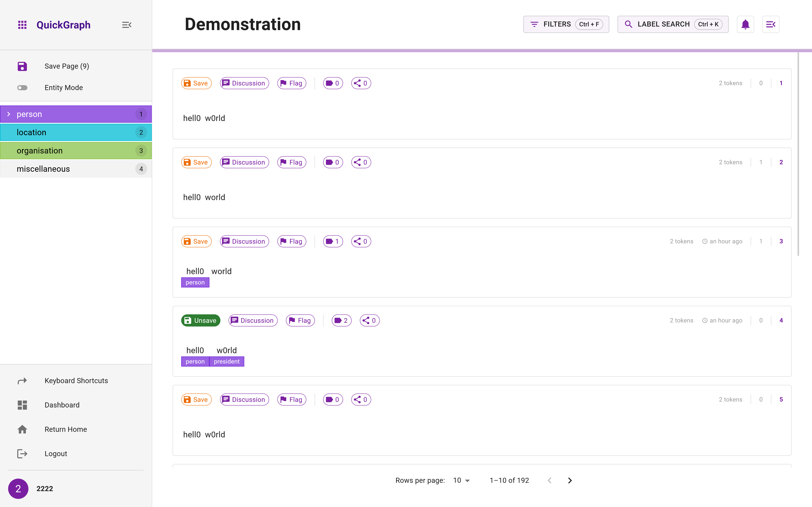Open FILTERS panel button
Image resolution: width=812 pixels, height=507 pixels.
point(566,25)
